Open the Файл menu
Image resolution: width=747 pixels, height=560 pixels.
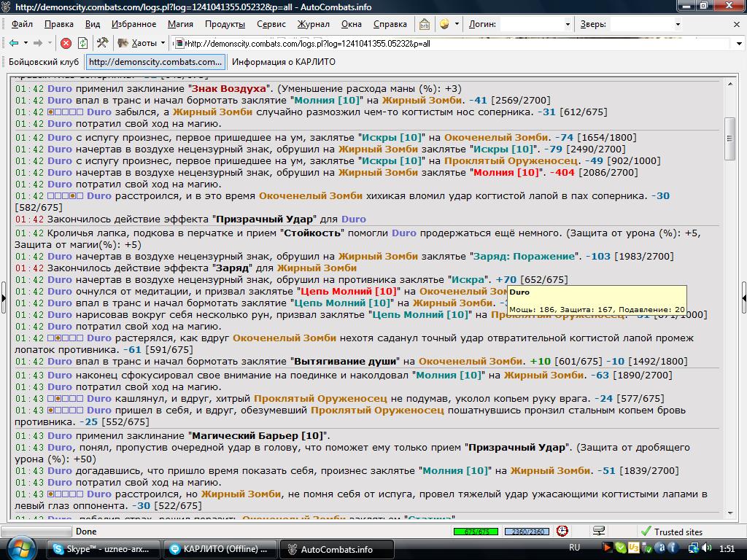click(x=22, y=24)
